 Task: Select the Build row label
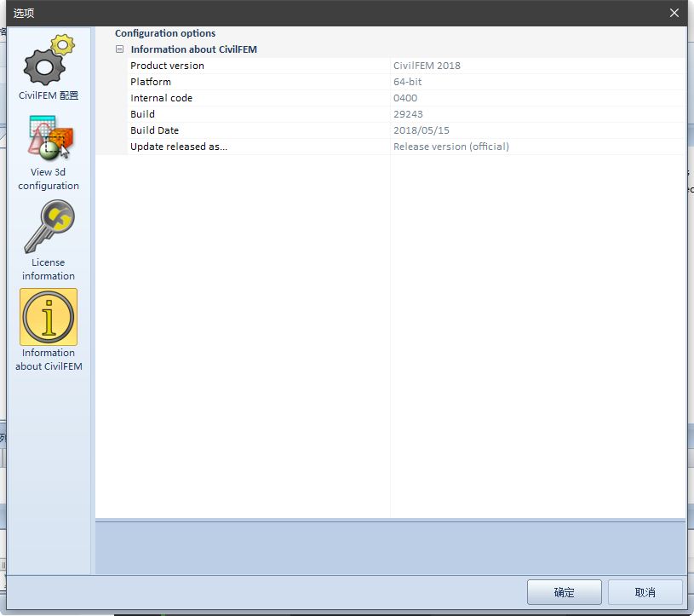pos(142,114)
